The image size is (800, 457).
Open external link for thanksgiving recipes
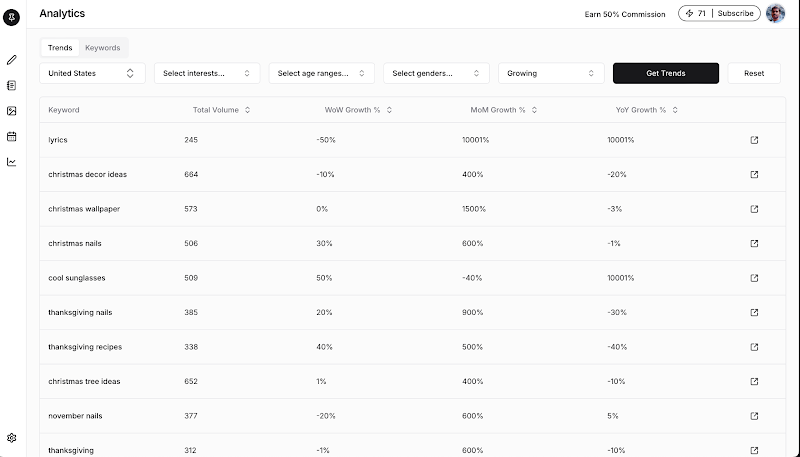[754, 347]
